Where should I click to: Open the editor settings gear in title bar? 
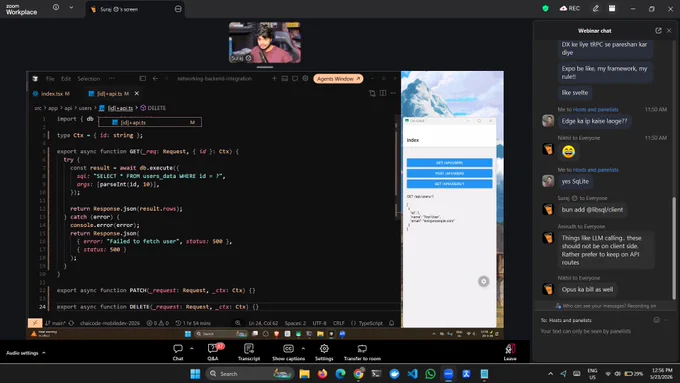click(305, 79)
